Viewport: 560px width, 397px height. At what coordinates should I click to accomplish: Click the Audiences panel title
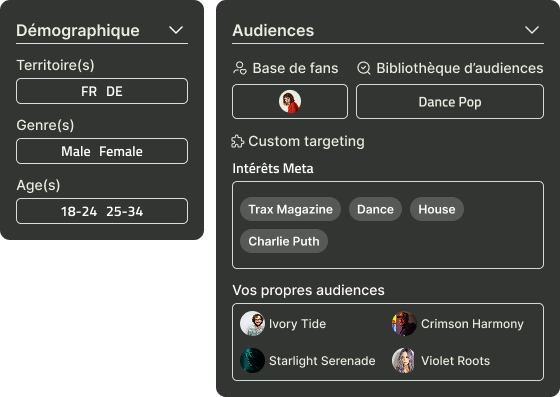273,30
